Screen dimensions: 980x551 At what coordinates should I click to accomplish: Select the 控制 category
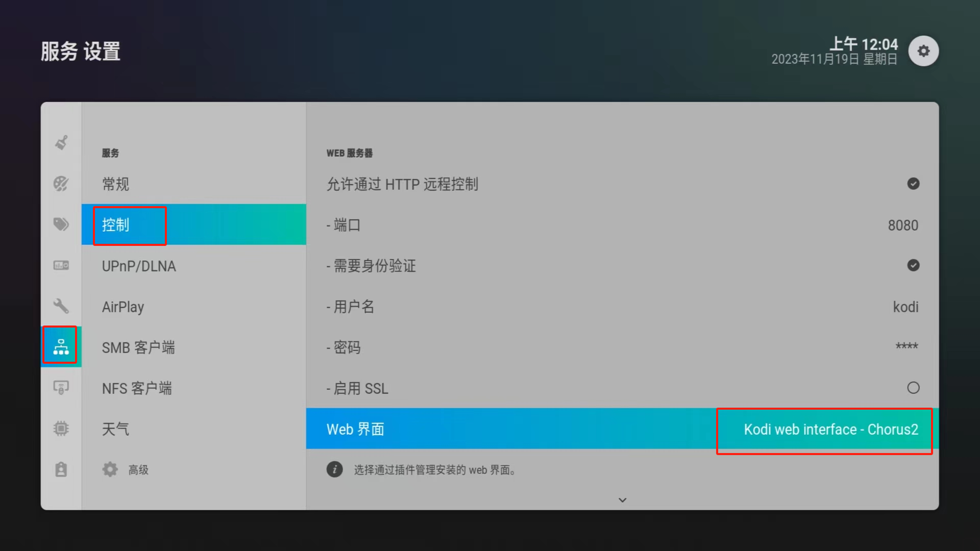(193, 224)
